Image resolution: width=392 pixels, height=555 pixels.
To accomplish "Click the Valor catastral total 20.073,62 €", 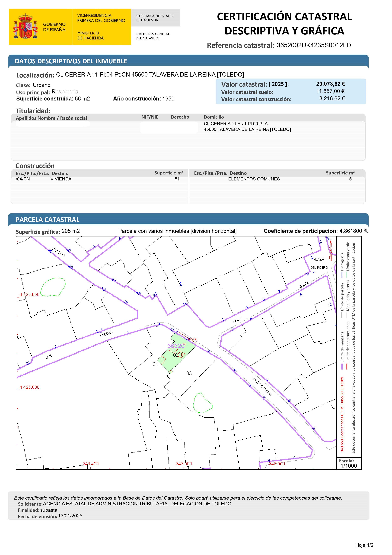I will pos(330,84).
